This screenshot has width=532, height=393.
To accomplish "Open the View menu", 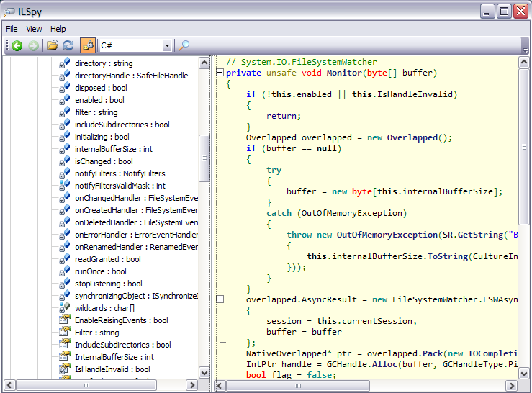I will coord(34,29).
